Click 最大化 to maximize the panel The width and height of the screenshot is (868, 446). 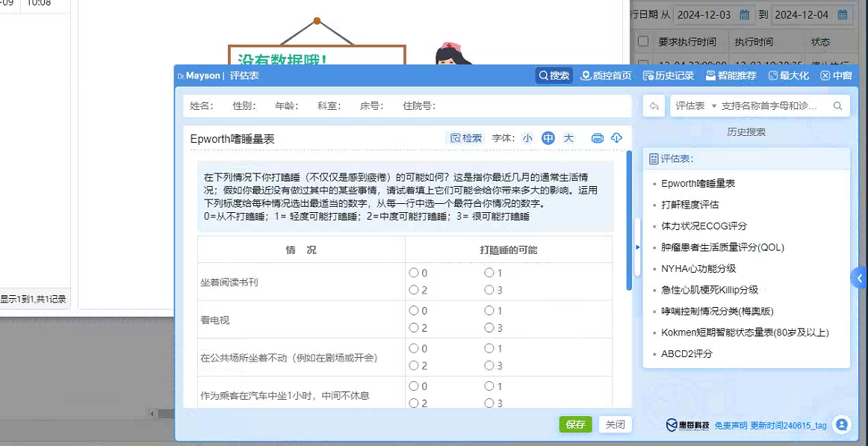click(x=789, y=75)
